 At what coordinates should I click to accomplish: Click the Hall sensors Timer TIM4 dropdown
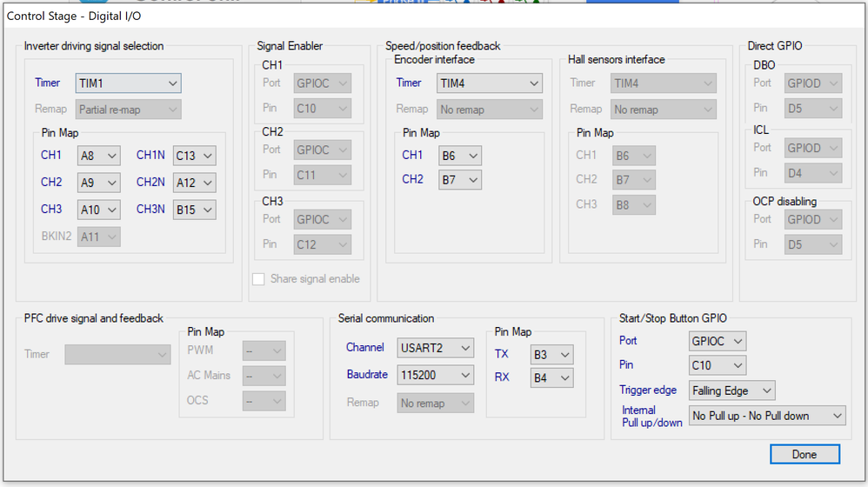(x=664, y=83)
